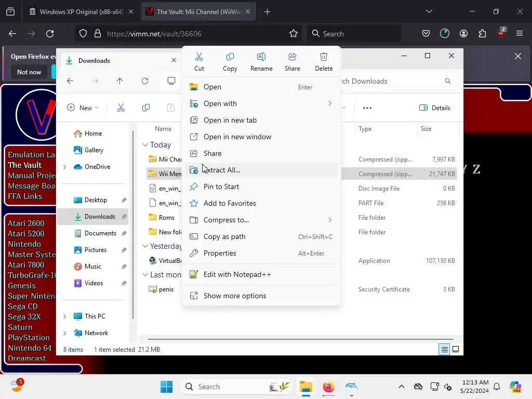The image size is (532, 399).
Task: Select Pin to Start entry
Action: (x=261, y=187)
